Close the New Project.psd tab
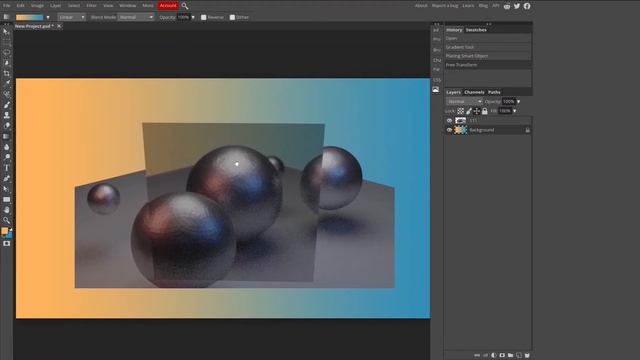Viewport: 640px width, 360px height. coord(59,26)
